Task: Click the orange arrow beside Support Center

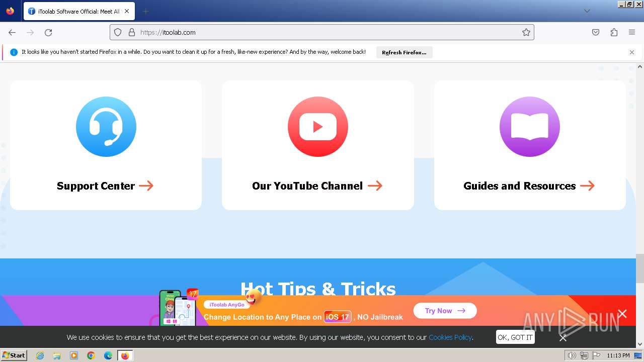Action: tap(146, 186)
